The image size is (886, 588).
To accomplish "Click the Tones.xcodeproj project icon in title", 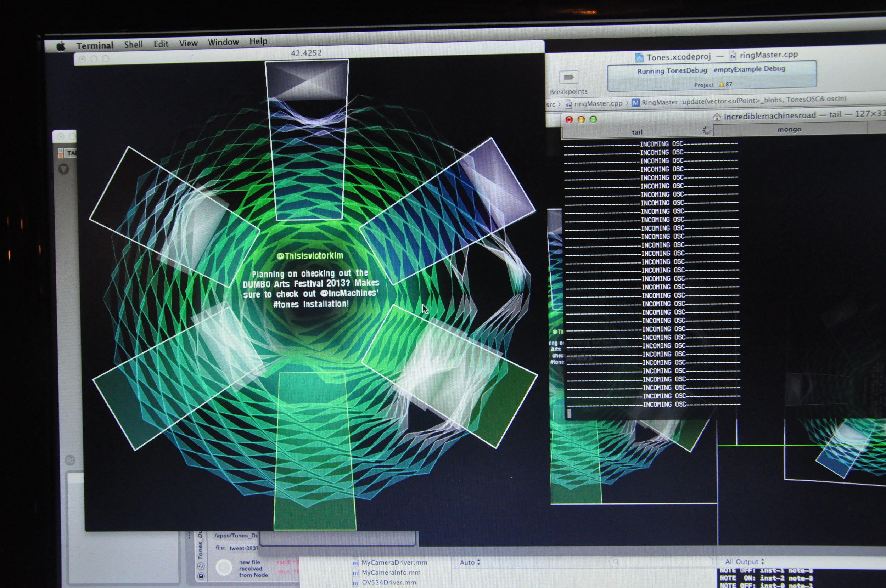I will click(x=639, y=57).
